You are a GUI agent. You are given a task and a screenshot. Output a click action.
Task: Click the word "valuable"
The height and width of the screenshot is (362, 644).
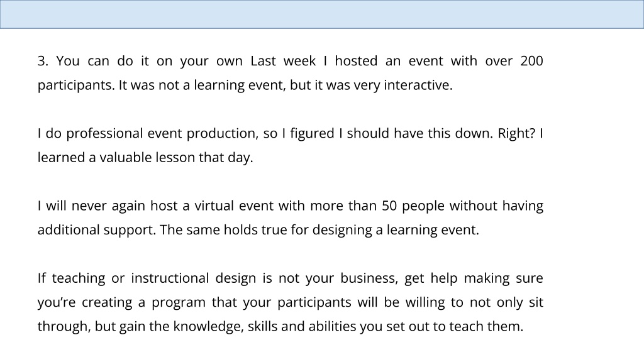(x=125, y=158)
